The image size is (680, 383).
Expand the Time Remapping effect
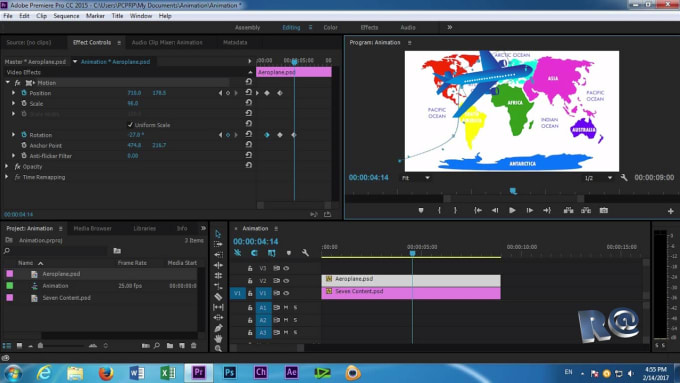pyautogui.click(x=7, y=177)
